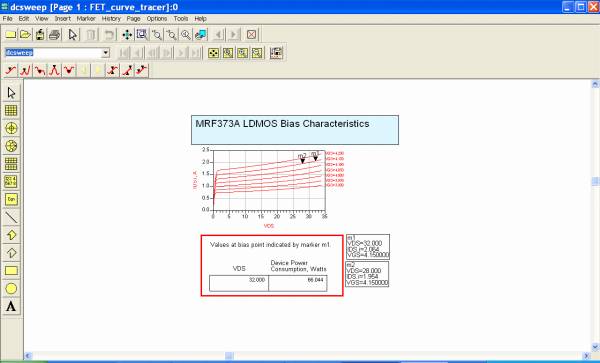
Task: Click the m1 marker readout box
Action: (368, 247)
